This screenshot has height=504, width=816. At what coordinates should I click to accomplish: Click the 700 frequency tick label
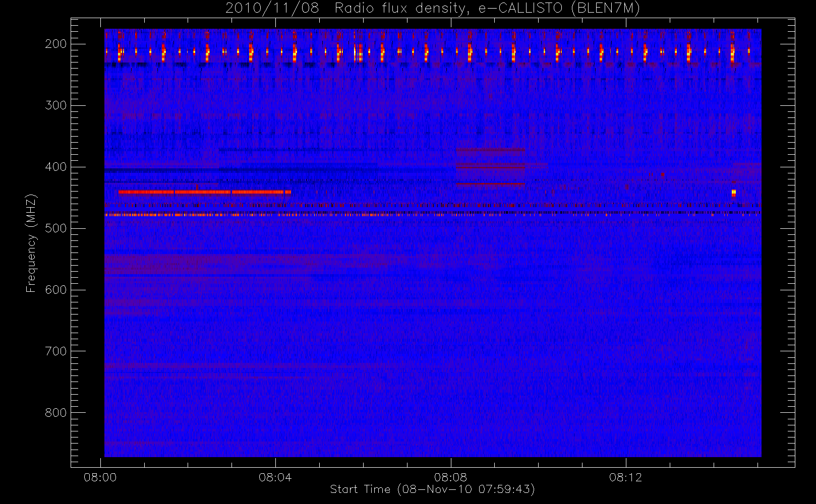coord(55,351)
